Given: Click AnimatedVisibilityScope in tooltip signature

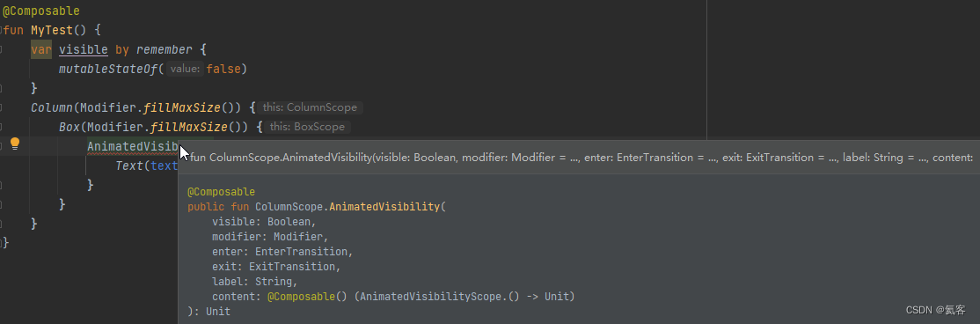Looking at the screenshot, I should pos(431,297).
